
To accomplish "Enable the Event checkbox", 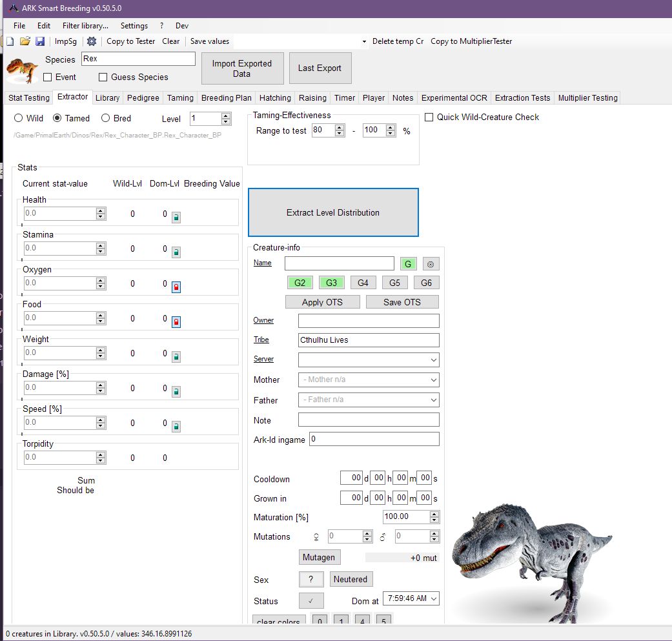I will 48,77.
